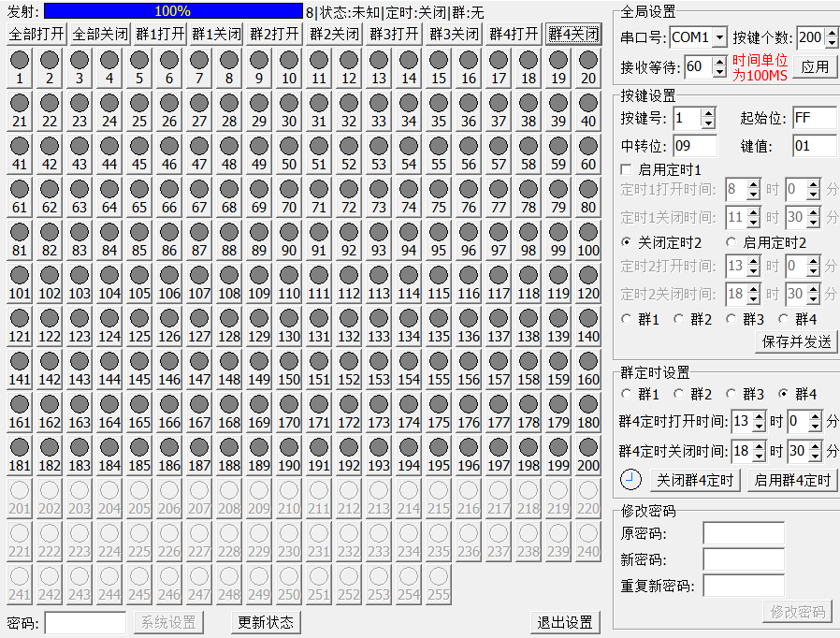The height and width of the screenshot is (638, 840).
Task: Increase 群4定时关闭时间 hour spinner
Action: coord(760,447)
